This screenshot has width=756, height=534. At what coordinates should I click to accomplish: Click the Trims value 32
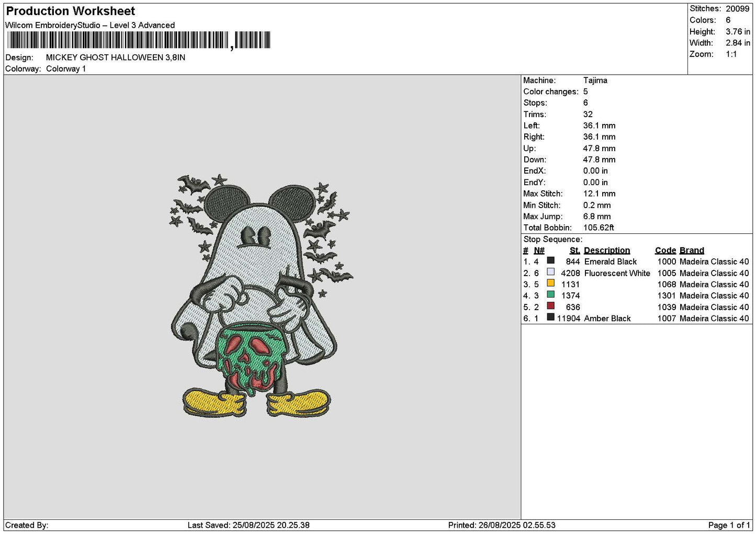(588, 115)
